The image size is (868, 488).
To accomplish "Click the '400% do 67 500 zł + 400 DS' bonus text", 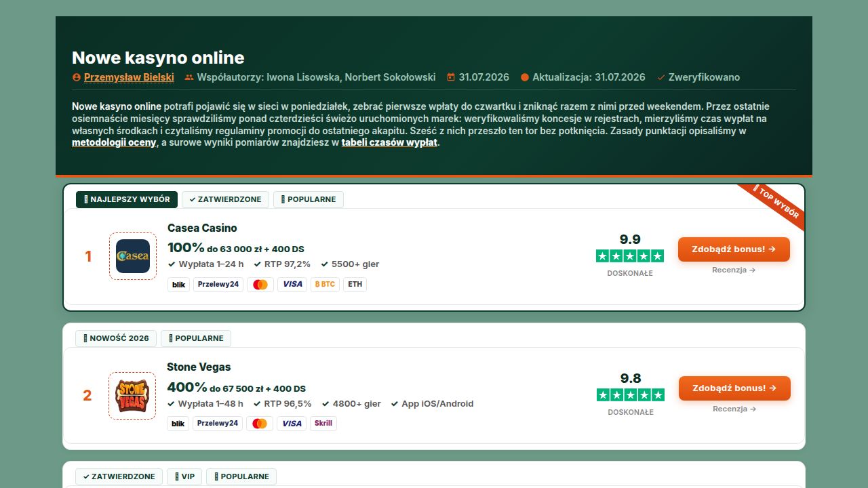I will tap(237, 388).
